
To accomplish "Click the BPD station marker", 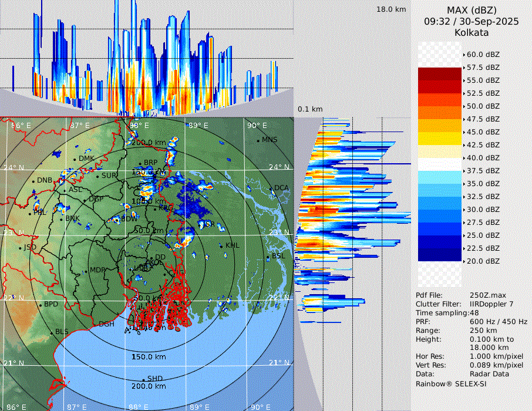I will 41,305.
